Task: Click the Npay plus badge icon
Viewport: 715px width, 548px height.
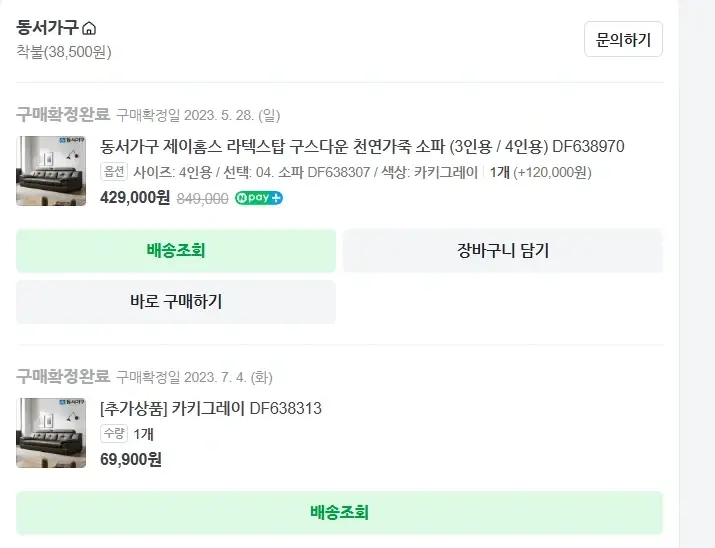Action: pyautogui.click(x=259, y=198)
